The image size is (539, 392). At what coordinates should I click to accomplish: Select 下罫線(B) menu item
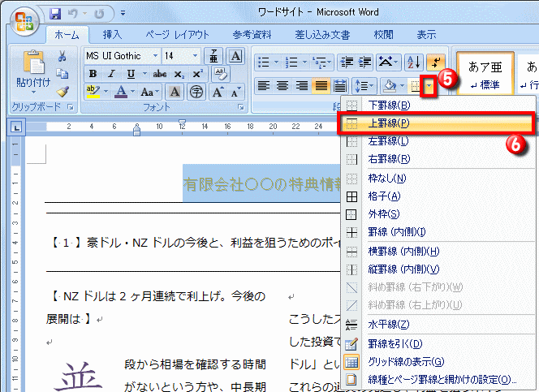pos(438,106)
